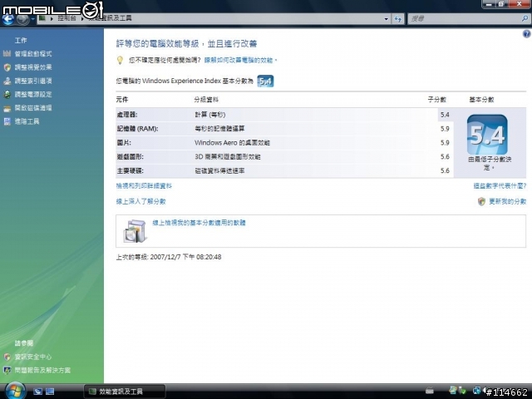The width and height of the screenshot is (532, 399).
Task: Select the 效能資訊及工具 breadcrumb in the address bar
Action: [x=110, y=18]
